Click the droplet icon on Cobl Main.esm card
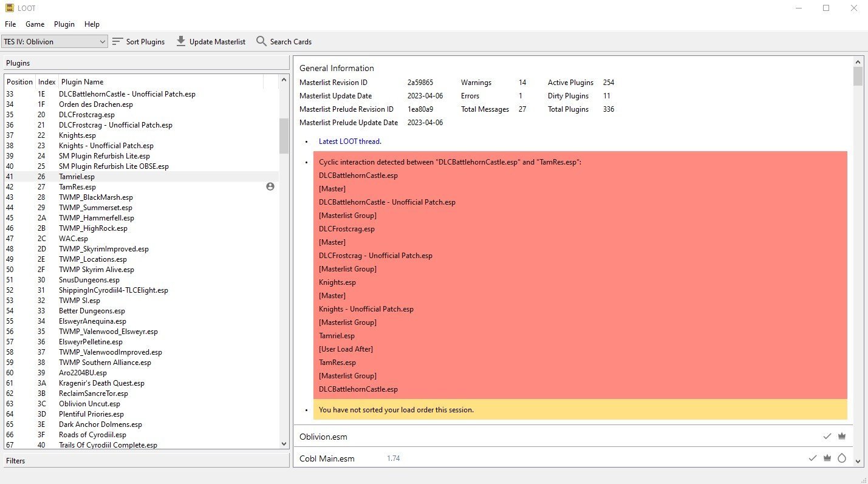This screenshot has height=484, width=868. pos(841,458)
